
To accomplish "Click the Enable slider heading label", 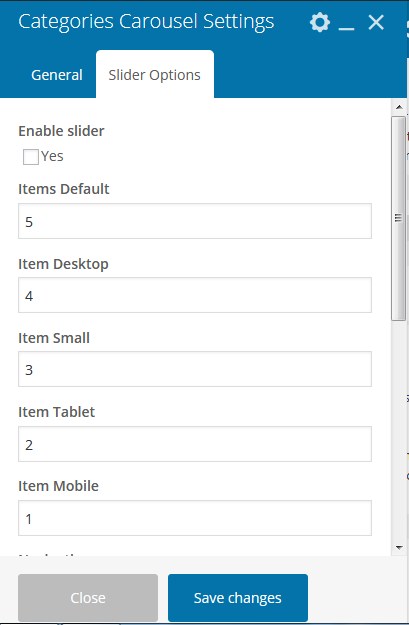I will pos(61,131).
